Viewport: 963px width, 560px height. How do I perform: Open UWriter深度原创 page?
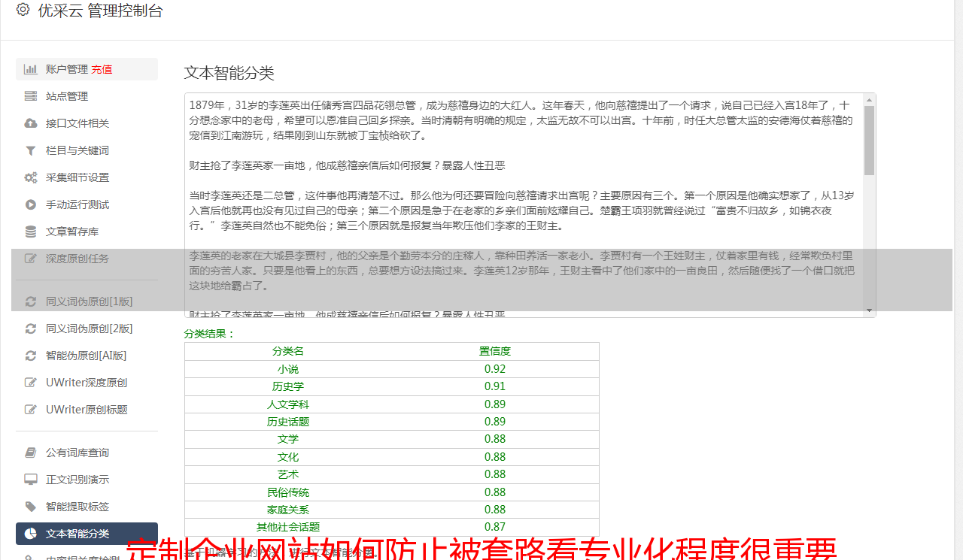tap(87, 383)
